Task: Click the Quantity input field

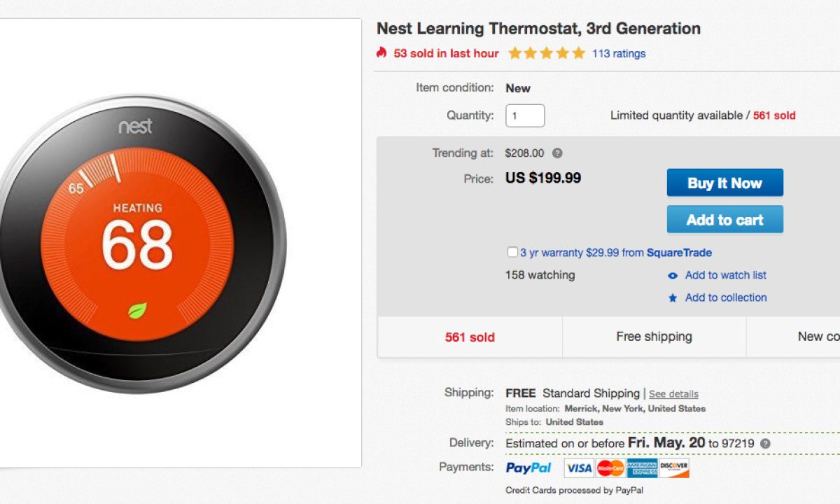Action: [x=525, y=115]
